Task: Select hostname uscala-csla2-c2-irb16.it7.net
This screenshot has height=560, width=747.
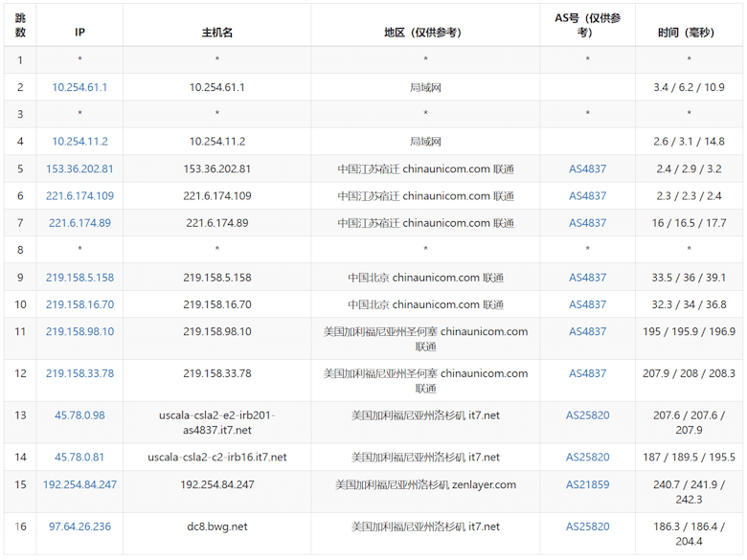Action: pos(216,458)
